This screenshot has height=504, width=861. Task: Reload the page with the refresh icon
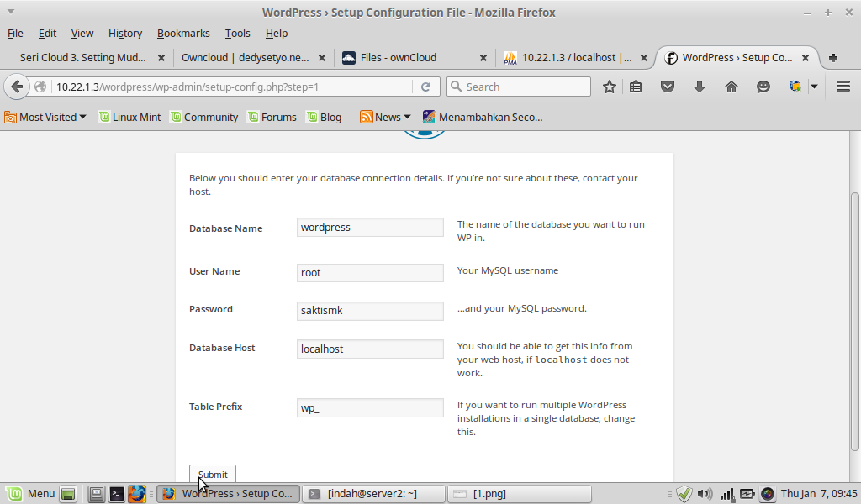[x=425, y=87]
